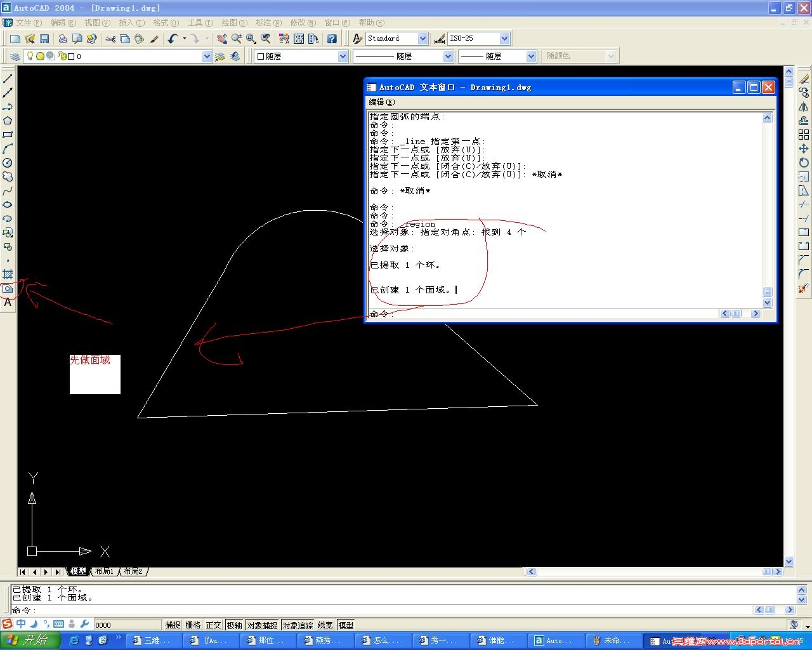This screenshot has height=650, width=812.
Task: Open the 三维 taskbar window button
Action: coord(154,640)
